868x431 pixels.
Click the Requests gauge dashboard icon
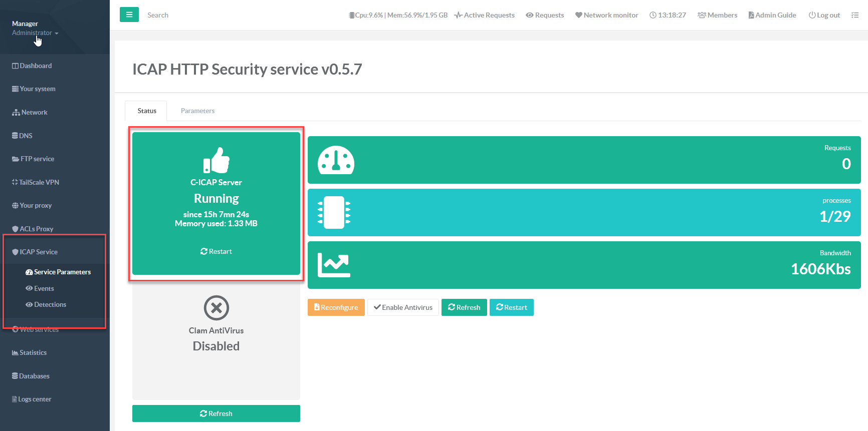(x=336, y=160)
